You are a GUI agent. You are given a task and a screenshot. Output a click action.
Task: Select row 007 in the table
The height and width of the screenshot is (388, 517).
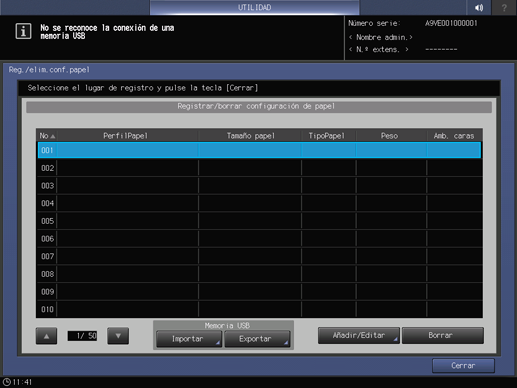click(x=259, y=256)
